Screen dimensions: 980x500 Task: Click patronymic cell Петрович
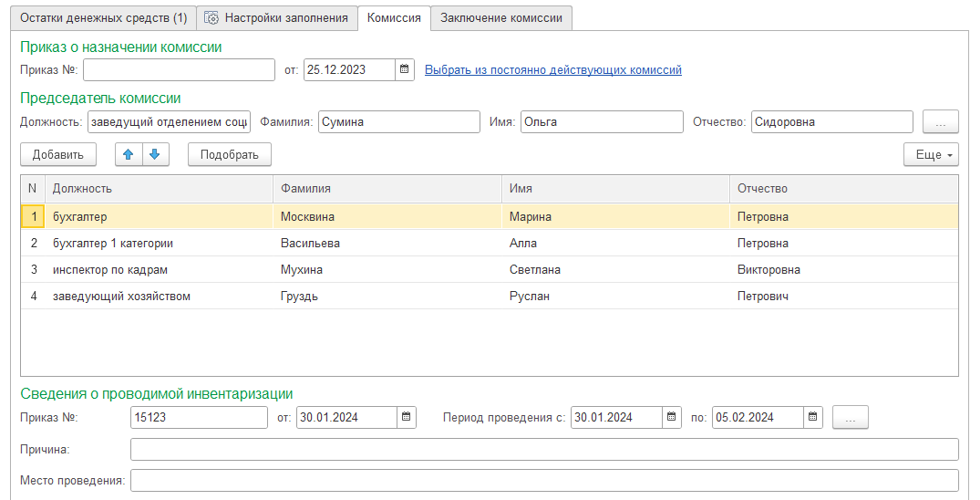pyautogui.click(x=844, y=296)
